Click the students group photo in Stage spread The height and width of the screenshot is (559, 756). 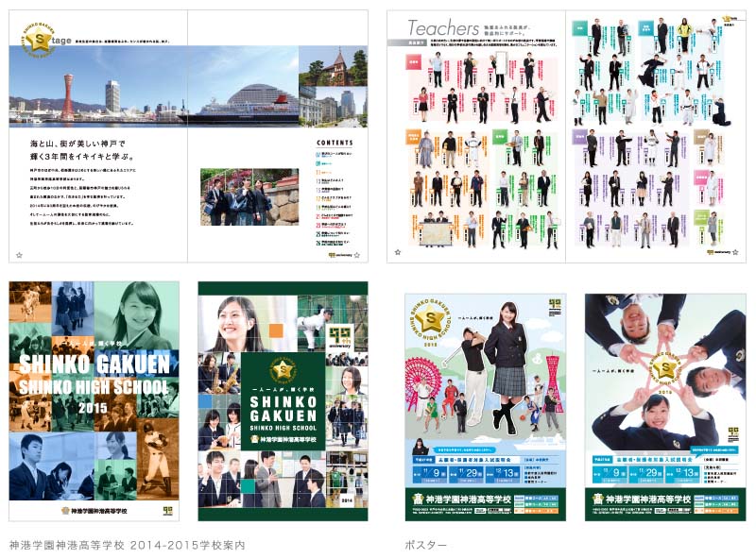[249, 196]
